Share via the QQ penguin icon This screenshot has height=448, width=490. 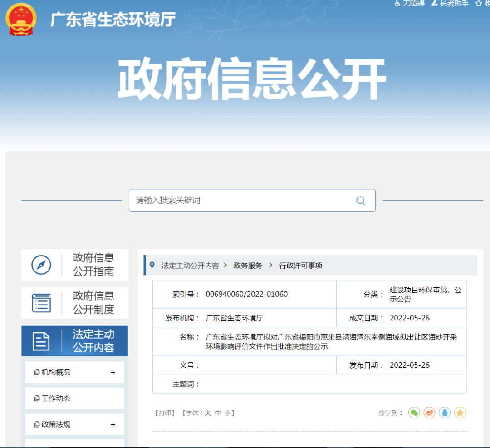pyautogui.click(x=445, y=413)
